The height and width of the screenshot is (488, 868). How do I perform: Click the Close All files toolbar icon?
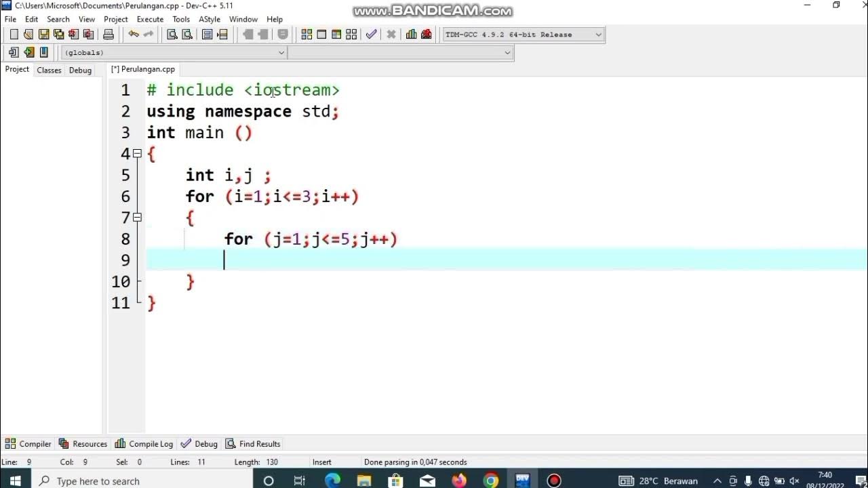[88, 35]
